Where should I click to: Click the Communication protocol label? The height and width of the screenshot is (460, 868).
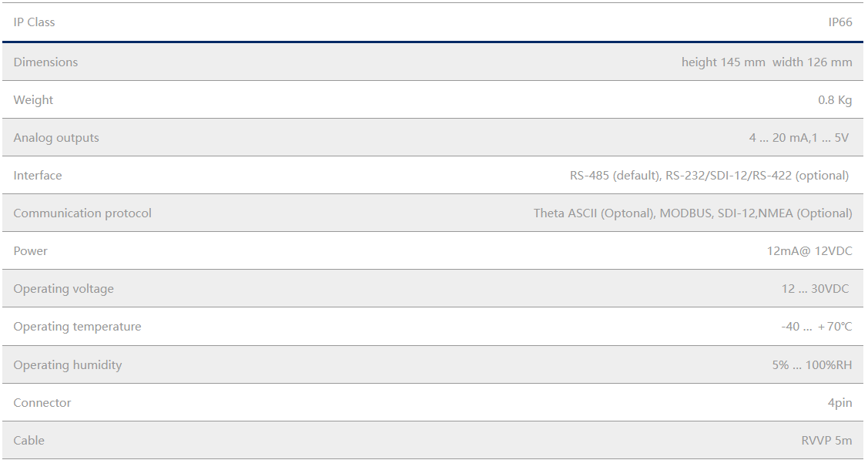pos(82,213)
